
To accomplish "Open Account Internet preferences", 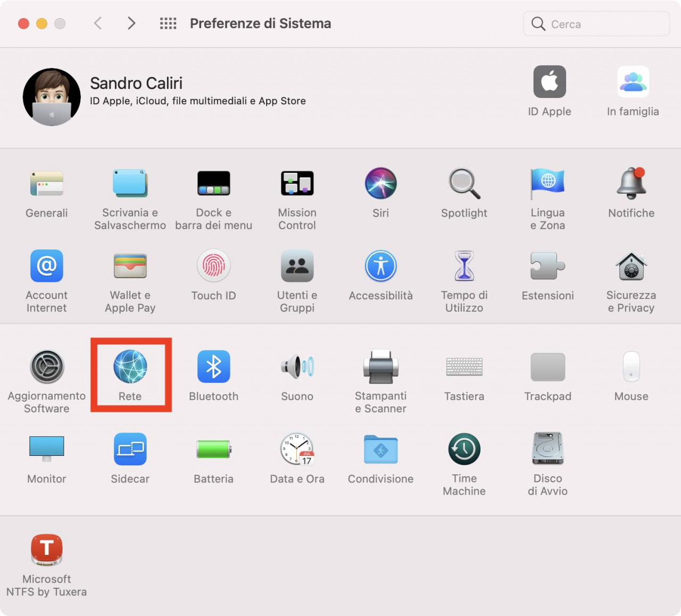I will pyautogui.click(x=47, y=266).
